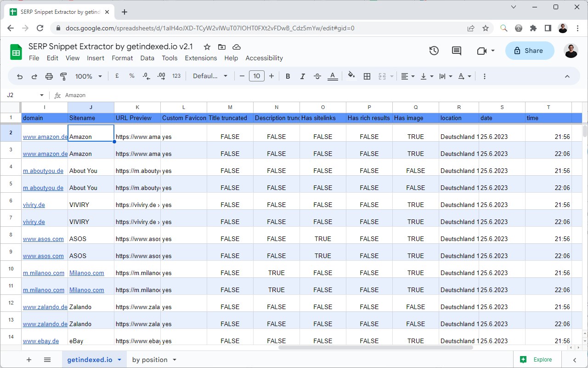Format as currency pound
This screenshot has height=368, width=588.
pos(117,76)
